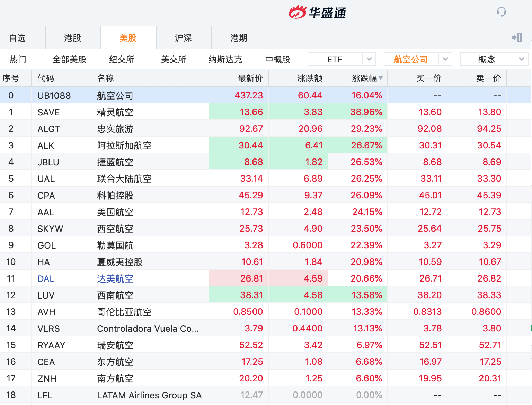Click the 航空公司 sector filter label

(x=411, y=60)
